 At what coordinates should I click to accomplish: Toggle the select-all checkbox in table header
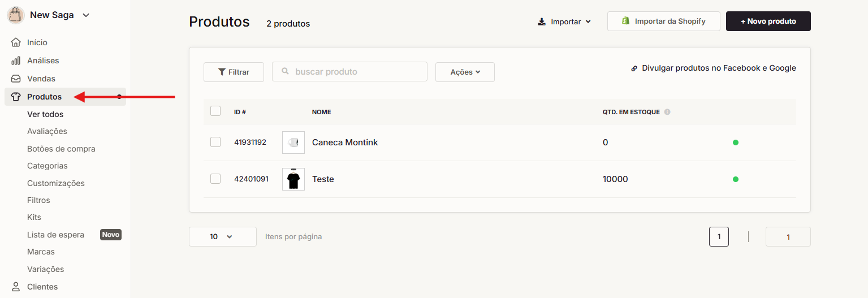pyautogui.click(x=215, y=111)
